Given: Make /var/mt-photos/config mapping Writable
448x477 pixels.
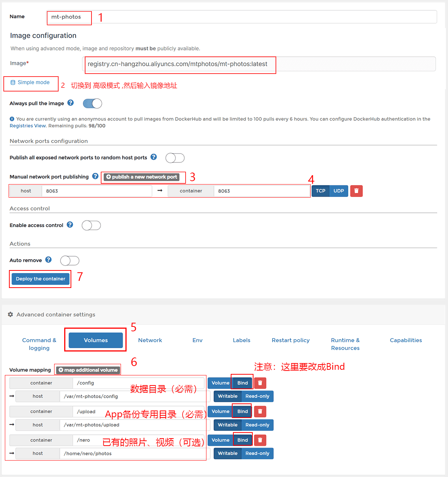Looking at the screenshot, I should point(228,396).
